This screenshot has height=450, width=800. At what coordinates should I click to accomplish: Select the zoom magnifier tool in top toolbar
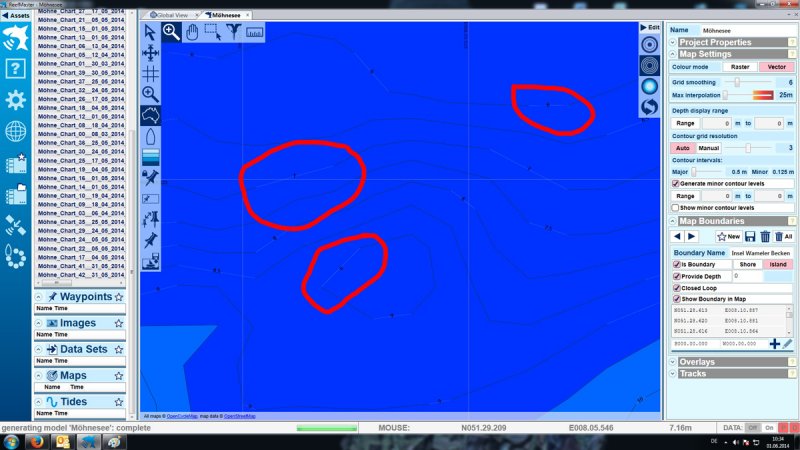[171, 32]
